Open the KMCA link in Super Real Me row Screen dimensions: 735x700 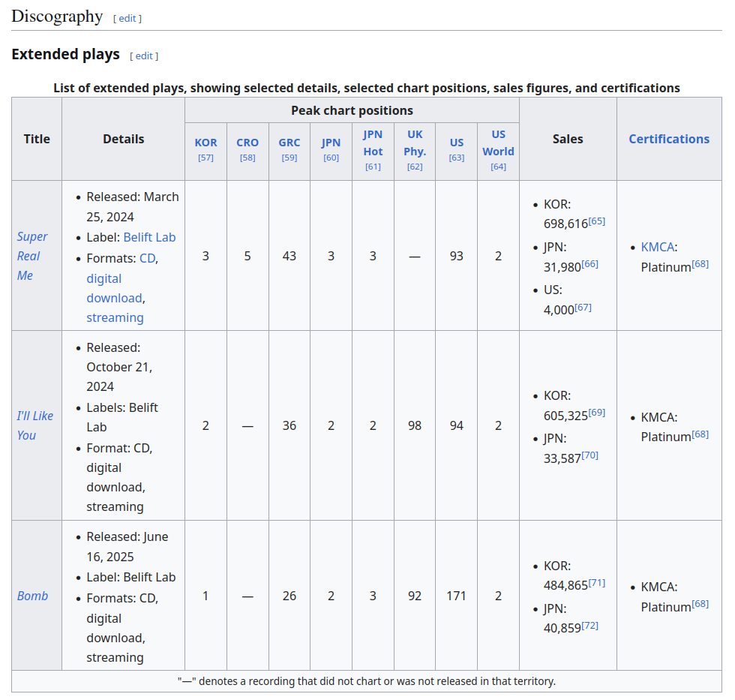tap(657, 247)
